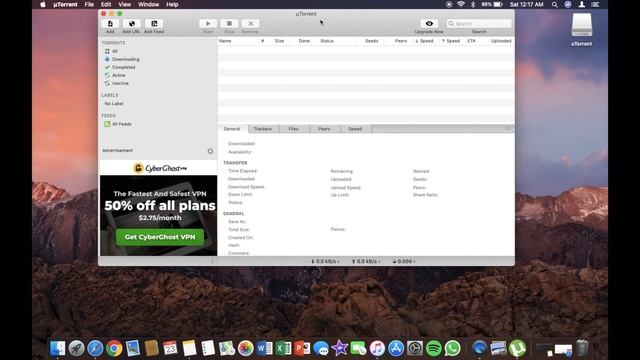
Task: Open PowerPoint from the Dock
Action: click(x=302, y=348)
